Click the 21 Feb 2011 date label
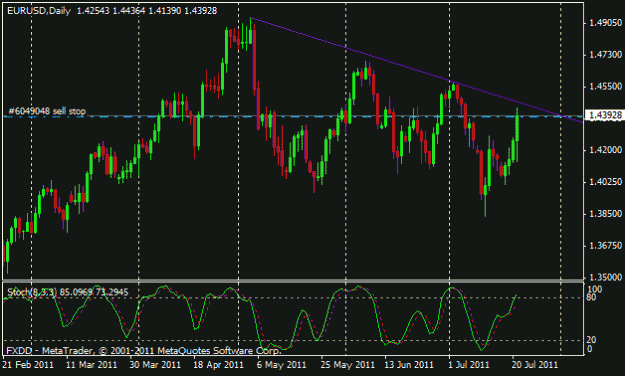625x376 pixels. pyautogui.click(x=28, y=365)
